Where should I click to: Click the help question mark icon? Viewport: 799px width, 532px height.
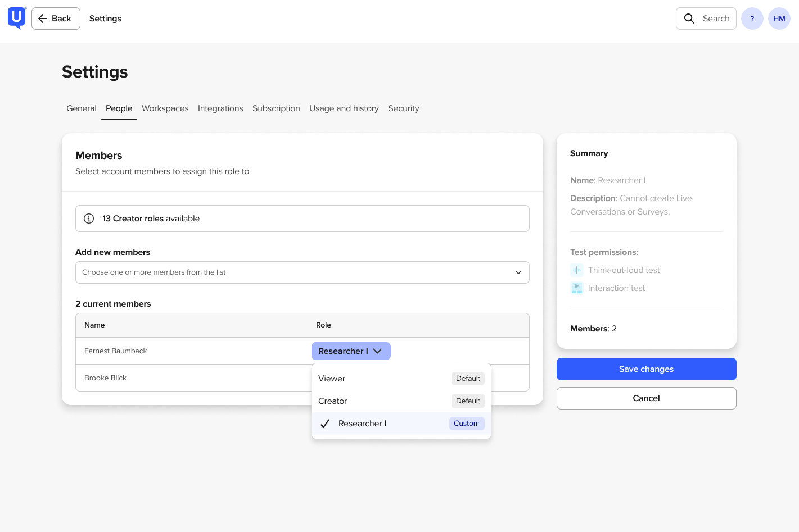point(752,19)
